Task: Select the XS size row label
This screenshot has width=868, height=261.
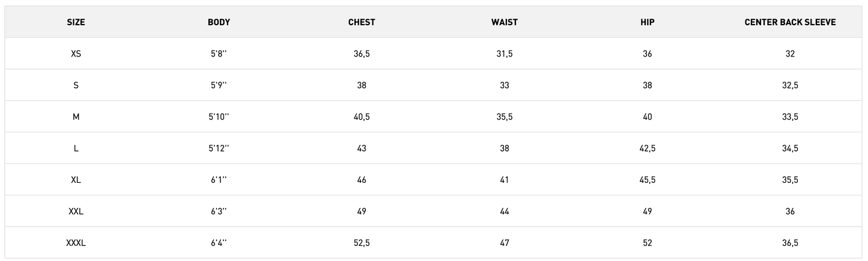Action: click(x=76, y=54)
